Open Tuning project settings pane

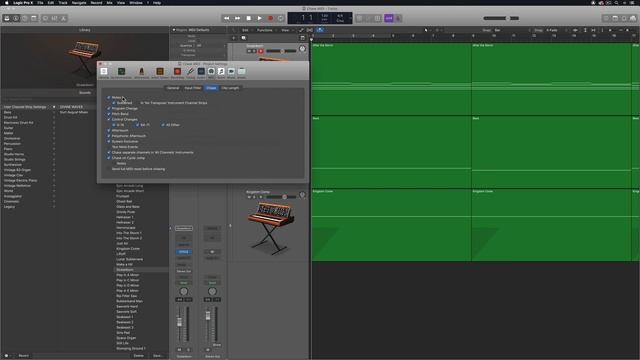click(x=190, y=73)
